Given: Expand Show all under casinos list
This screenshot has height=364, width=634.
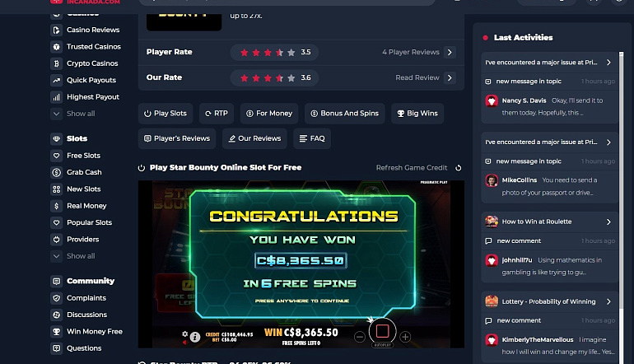Looking at the screenshot, I should (81, 114).
